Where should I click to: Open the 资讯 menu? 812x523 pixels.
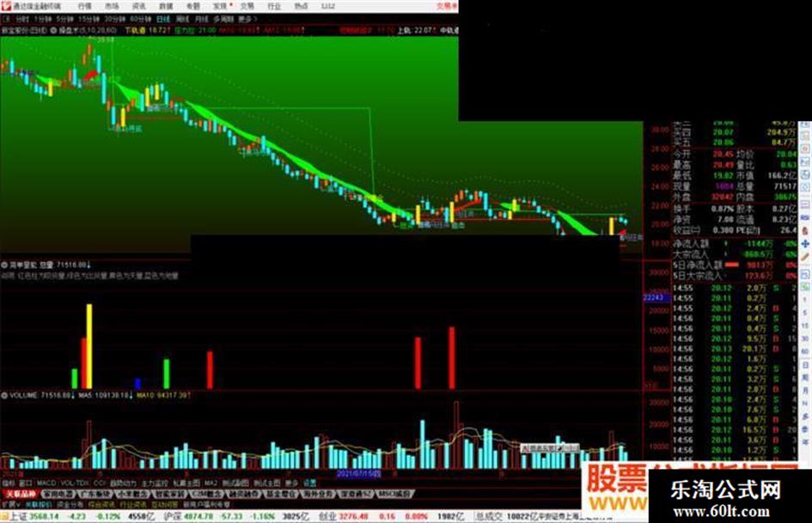pyautogui.click(x=139, y=6)
